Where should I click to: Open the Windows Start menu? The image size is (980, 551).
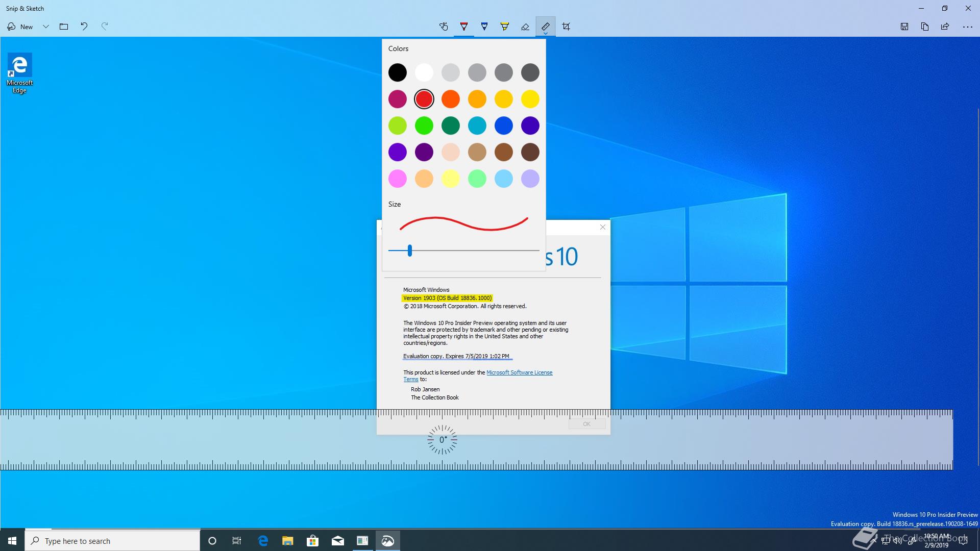tap(12, 541)
